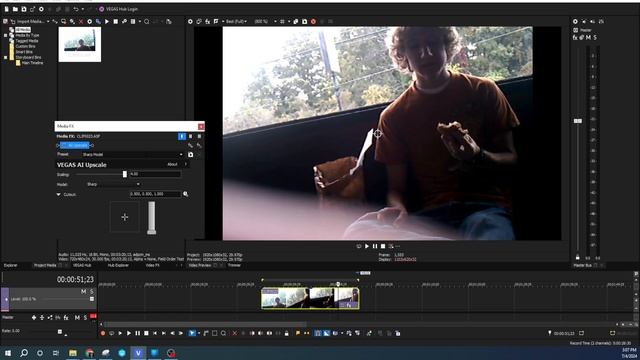Mute the Master bus in mixer panel
The image size is (640, 360).
(588, 38)
